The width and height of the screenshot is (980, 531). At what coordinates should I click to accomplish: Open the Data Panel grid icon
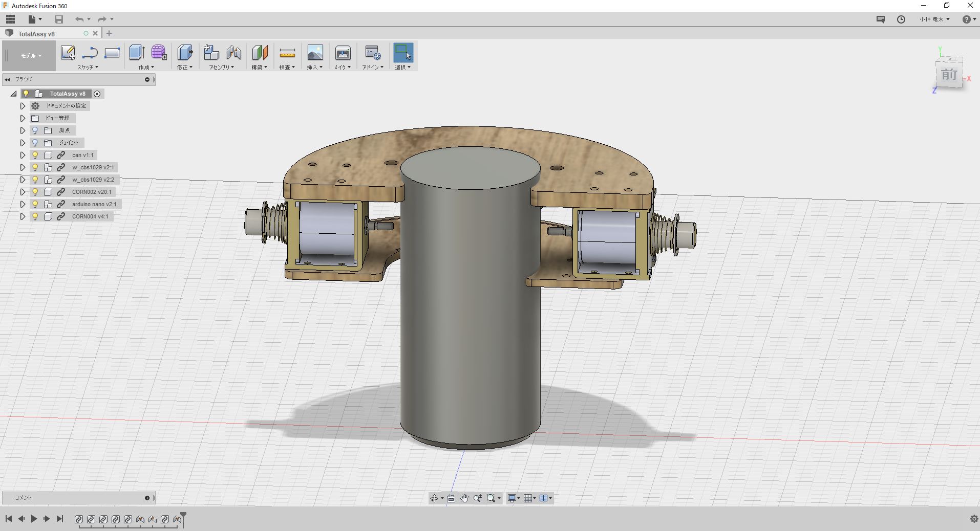point(11,19)
